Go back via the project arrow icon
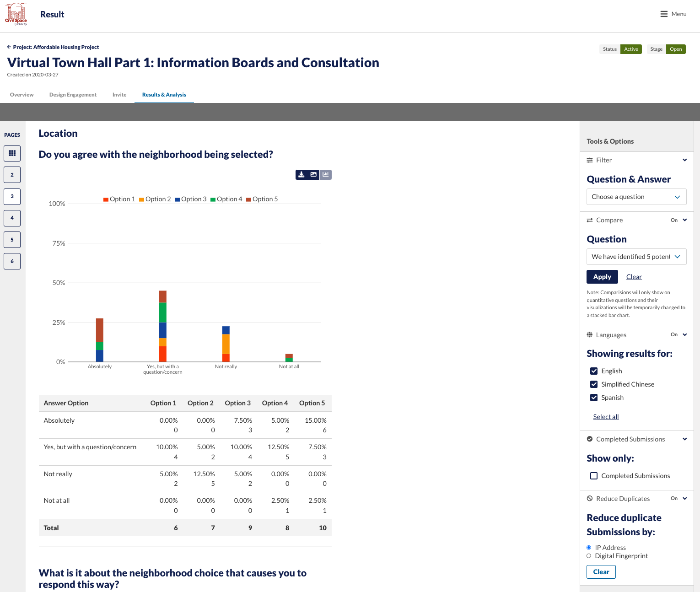700x592 pixels. pos(9,47)
